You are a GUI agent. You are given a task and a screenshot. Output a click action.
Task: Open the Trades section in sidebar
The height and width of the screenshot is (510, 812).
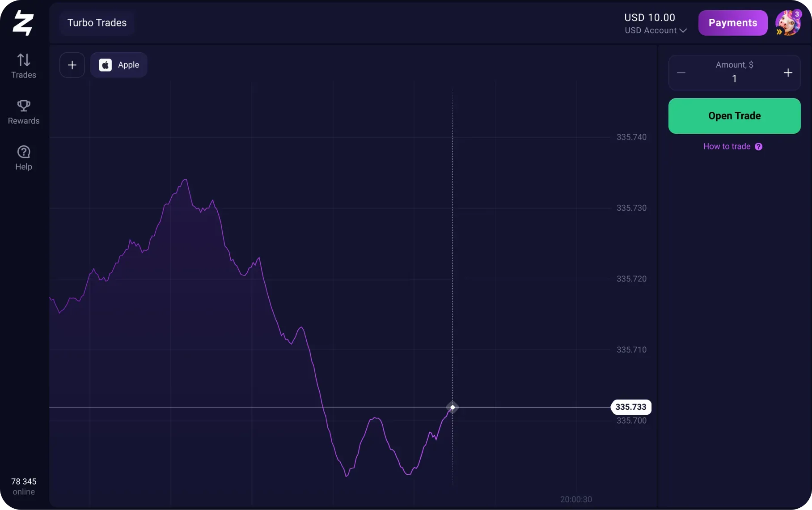(24, 66)
